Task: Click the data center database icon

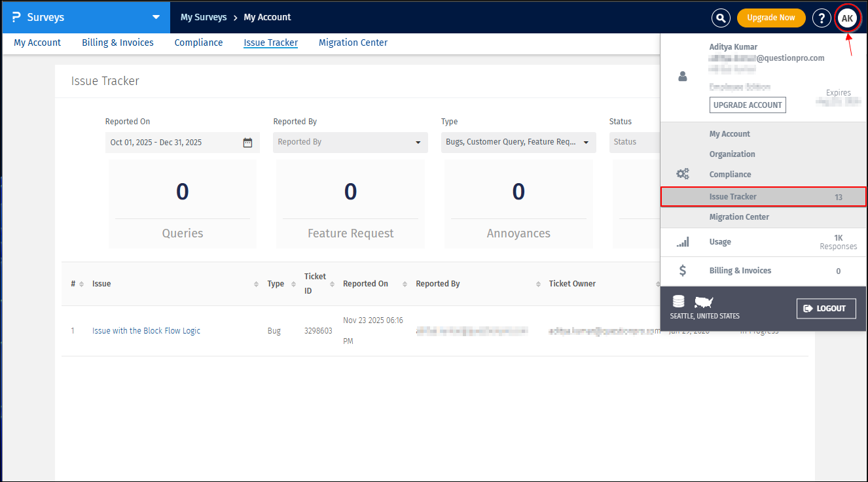Action: 679,301
